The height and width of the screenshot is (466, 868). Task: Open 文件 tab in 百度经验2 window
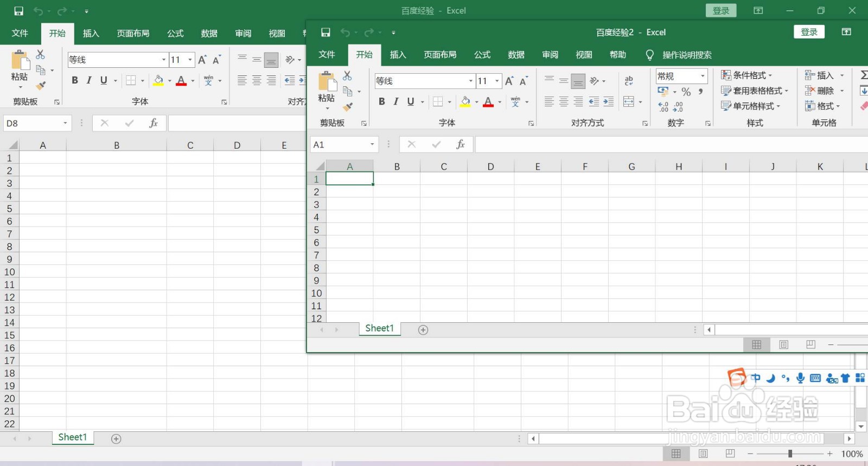[327, 55]
